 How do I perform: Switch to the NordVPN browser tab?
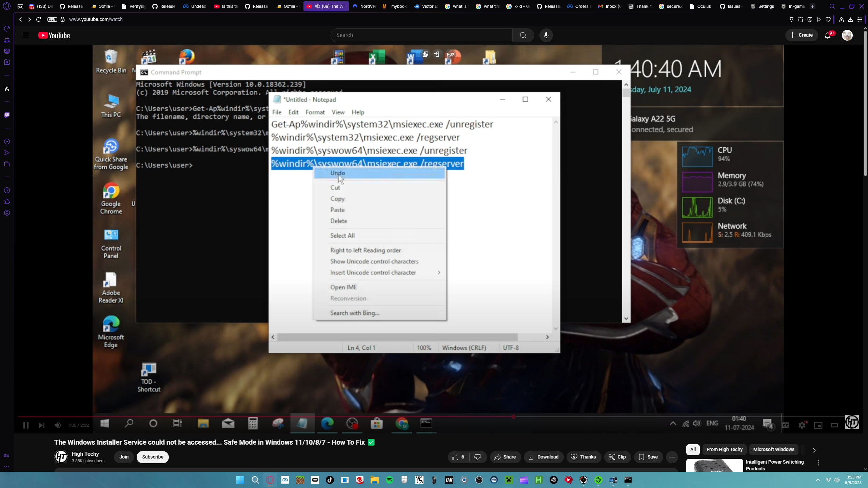(x=364, y=6)
